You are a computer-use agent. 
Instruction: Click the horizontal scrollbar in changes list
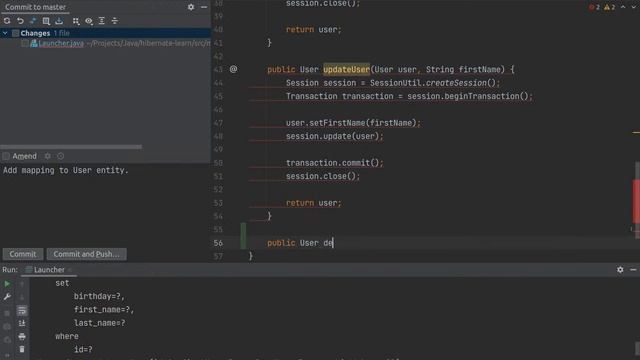71,147
